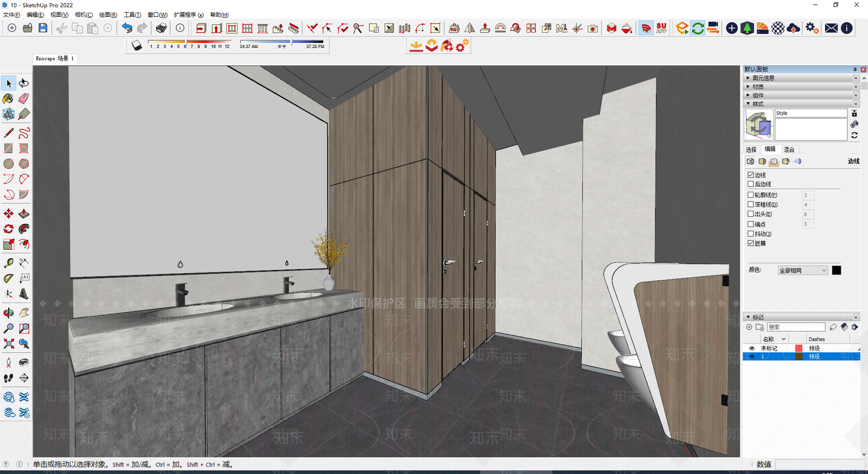Viewport: 868px width, 474px height.
Task: Select the Protractor tool
Action: tap(9, 278)
